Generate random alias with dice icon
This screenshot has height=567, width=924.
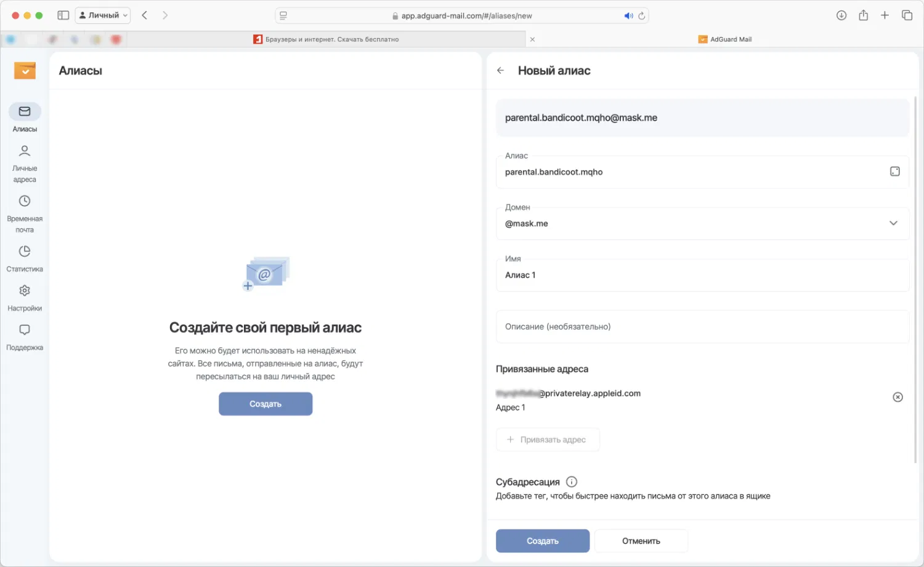tap(894, 172)
